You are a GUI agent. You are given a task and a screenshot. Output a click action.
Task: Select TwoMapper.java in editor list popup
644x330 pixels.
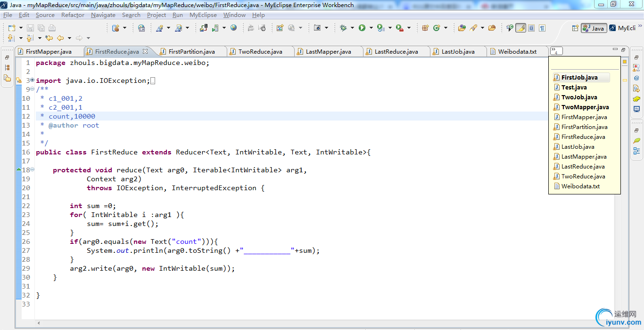tap(581, 107)
